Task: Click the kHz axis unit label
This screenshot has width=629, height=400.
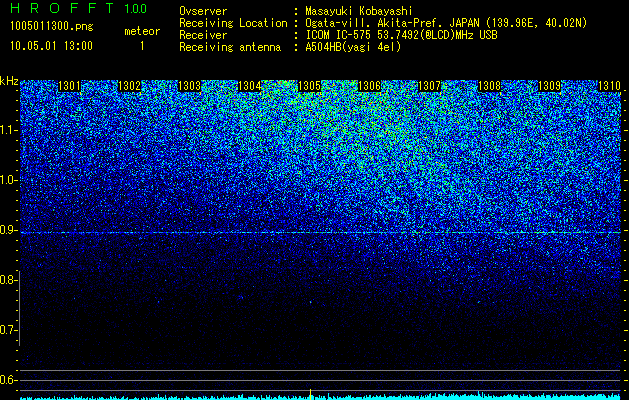Action: coord(9,81)
